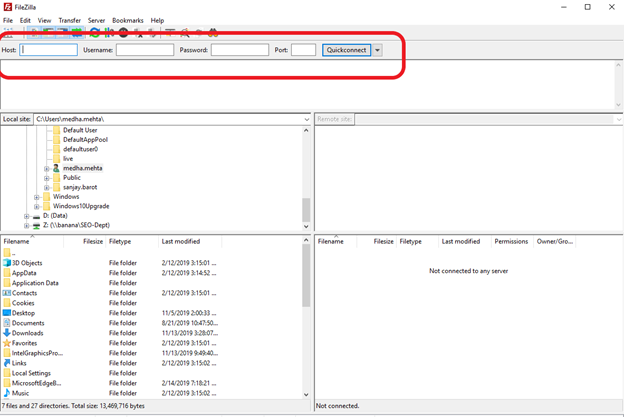Viewport: 624px width, 417px height.
Task: Expand the Windows10Upgrade tree node
Action: [37, 207]
